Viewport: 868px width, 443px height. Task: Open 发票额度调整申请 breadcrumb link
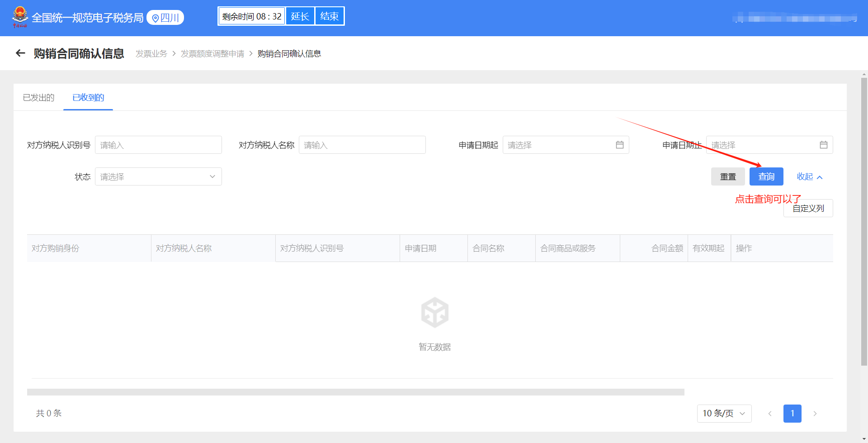click(x=212, y=54)
